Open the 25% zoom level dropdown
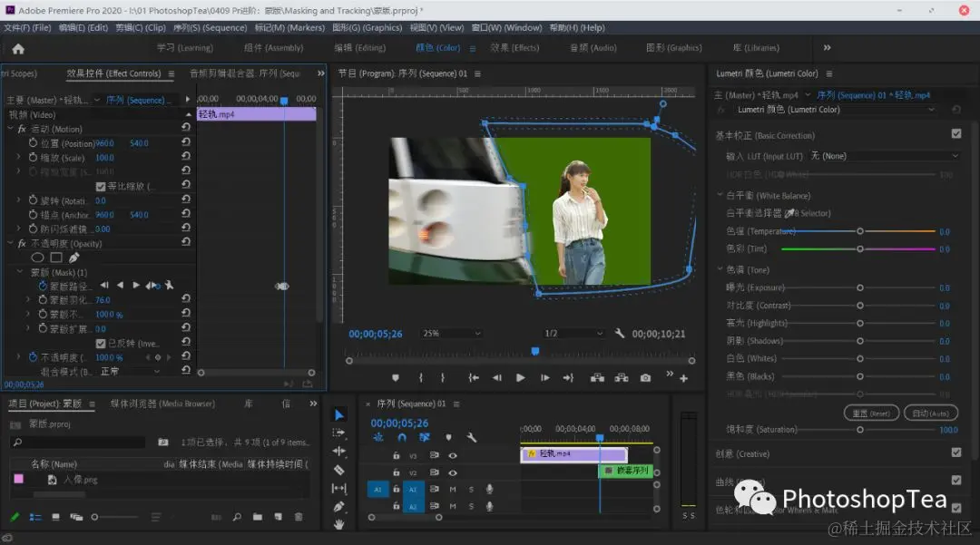 [x=452, y=334]
